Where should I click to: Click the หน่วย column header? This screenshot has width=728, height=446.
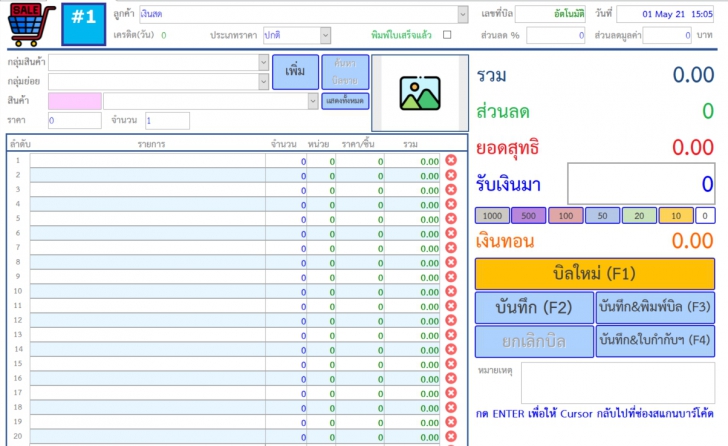pyautogui.click(x=318, y=144)
